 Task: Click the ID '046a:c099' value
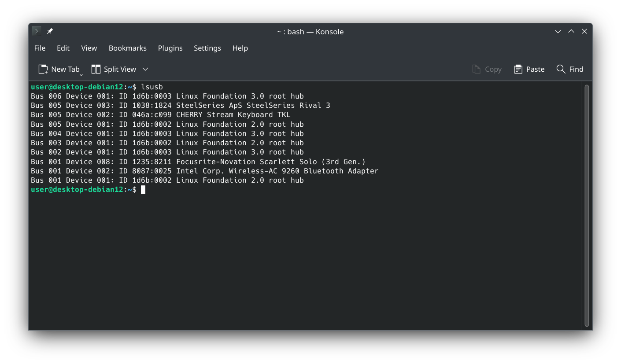tap(152, 115)
